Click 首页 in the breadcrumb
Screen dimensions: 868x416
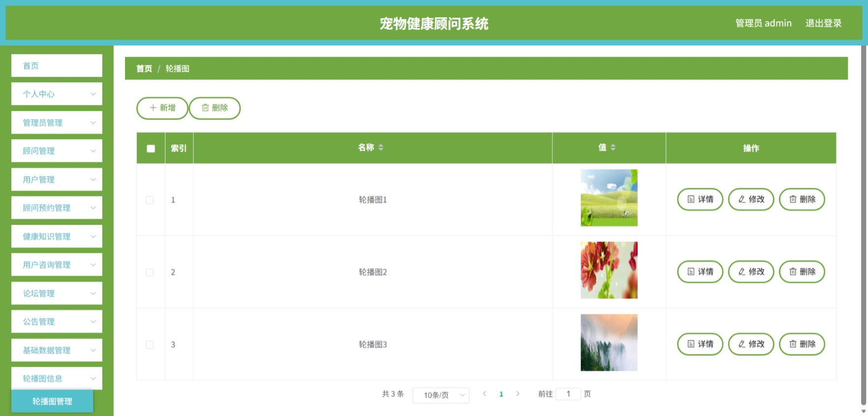click(144, 69)
